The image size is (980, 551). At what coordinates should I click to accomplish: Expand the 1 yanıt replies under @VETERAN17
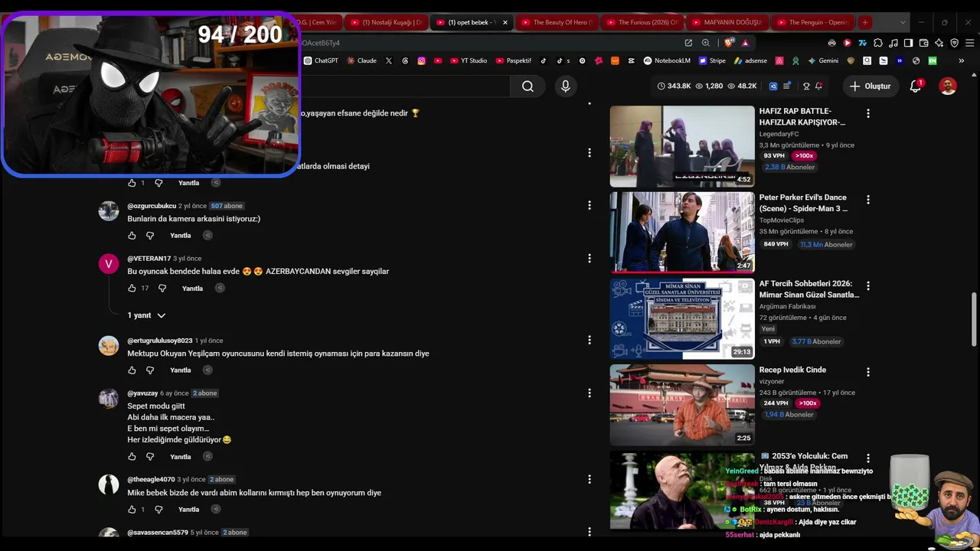coord(146,315)
